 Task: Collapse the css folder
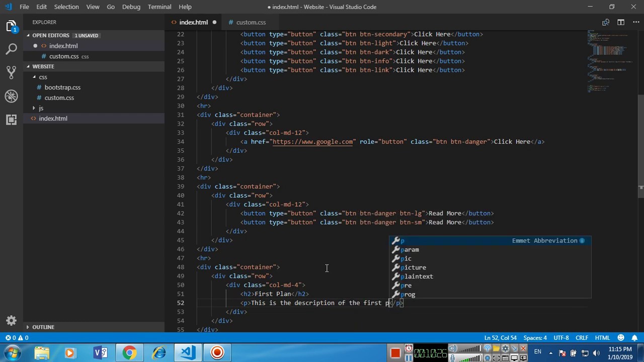coord(34,77)
